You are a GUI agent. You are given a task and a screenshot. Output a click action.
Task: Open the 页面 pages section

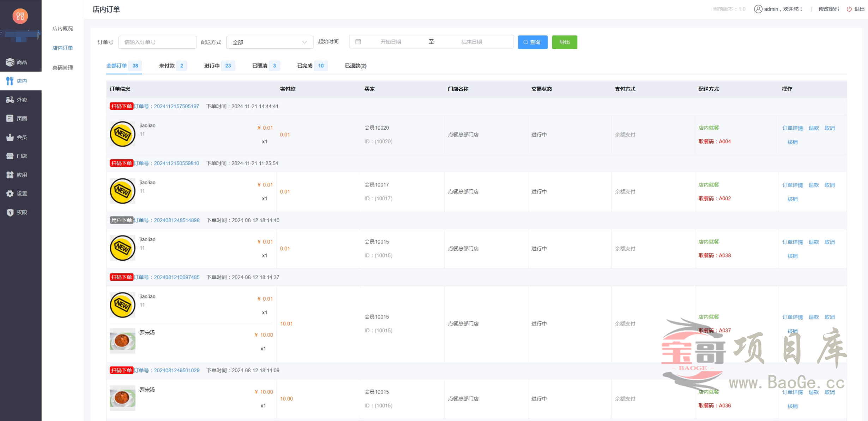20,118
